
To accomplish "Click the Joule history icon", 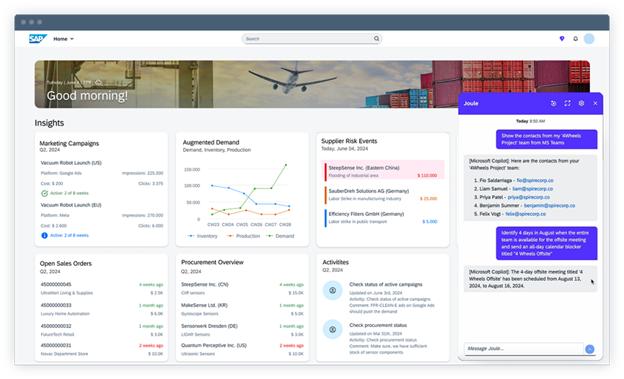I will [x=553, y=103].
